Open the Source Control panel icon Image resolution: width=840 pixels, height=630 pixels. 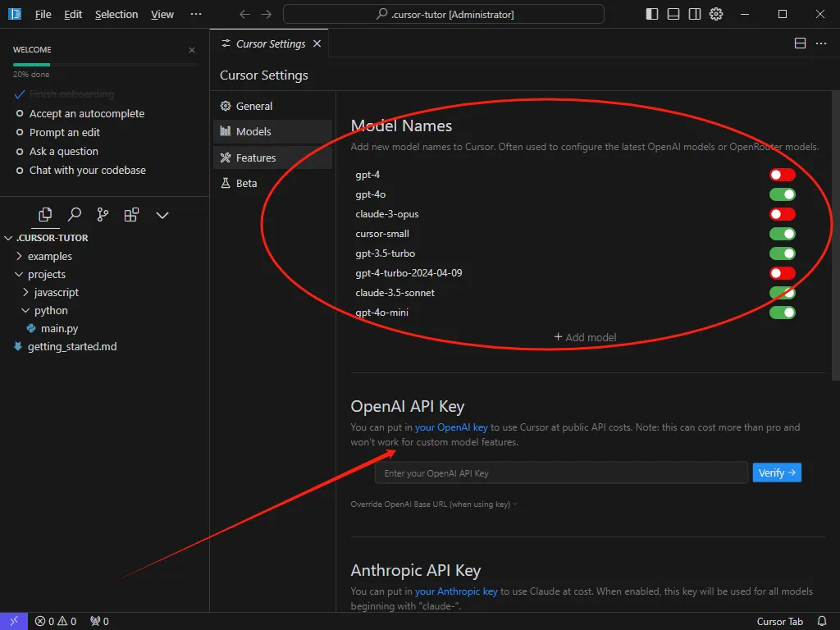point(103,215)
